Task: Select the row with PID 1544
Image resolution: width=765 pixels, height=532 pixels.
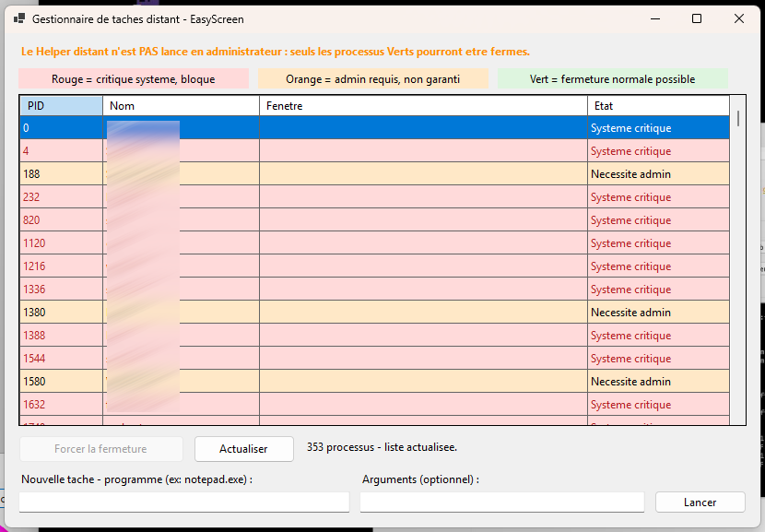Action: pyautogui.click(x=375, y=359)
